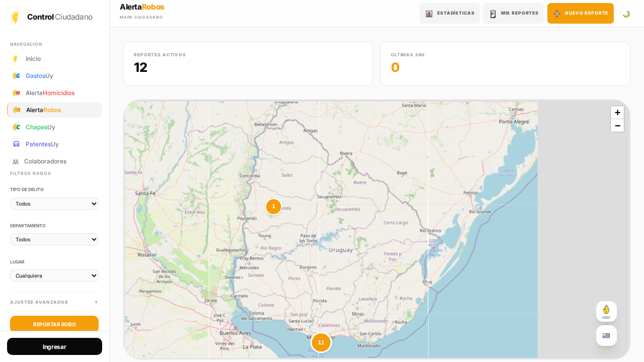Zoom in on the map
The height and width of the screenshot is (362, 644).
coord(617,113)
